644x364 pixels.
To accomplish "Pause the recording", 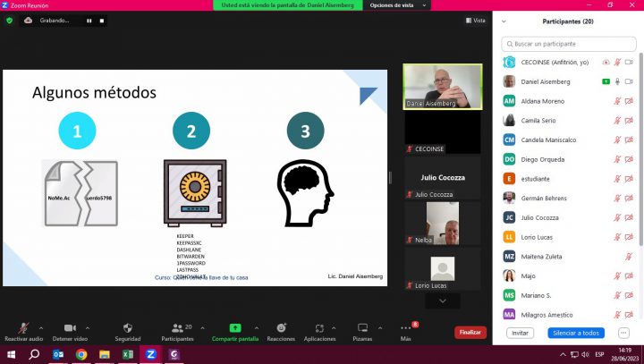I will 89,21.
